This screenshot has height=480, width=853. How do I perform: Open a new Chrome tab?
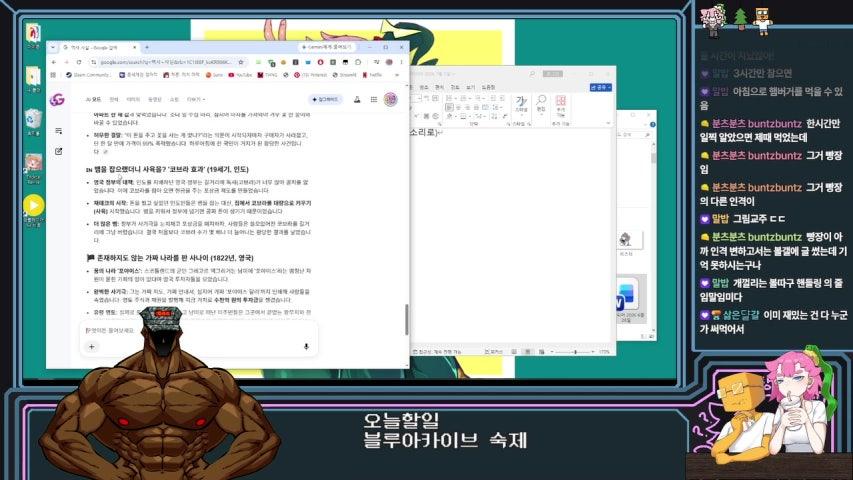tap(147, 47)
